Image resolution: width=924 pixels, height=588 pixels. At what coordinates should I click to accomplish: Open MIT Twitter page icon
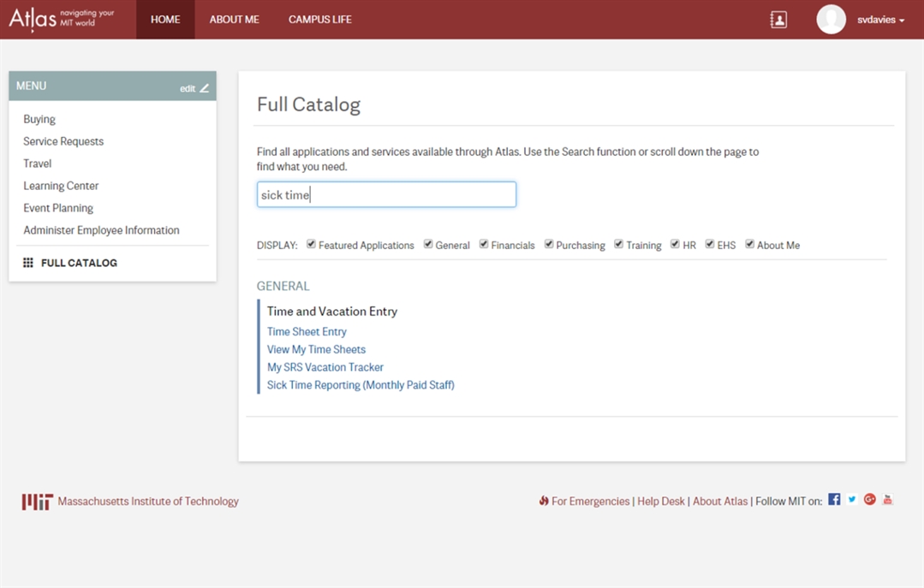(852, 500)
